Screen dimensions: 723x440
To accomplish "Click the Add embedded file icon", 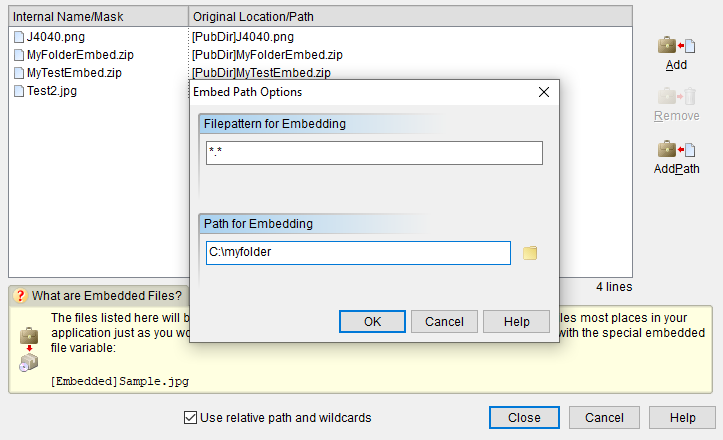I will coord(676,46).
